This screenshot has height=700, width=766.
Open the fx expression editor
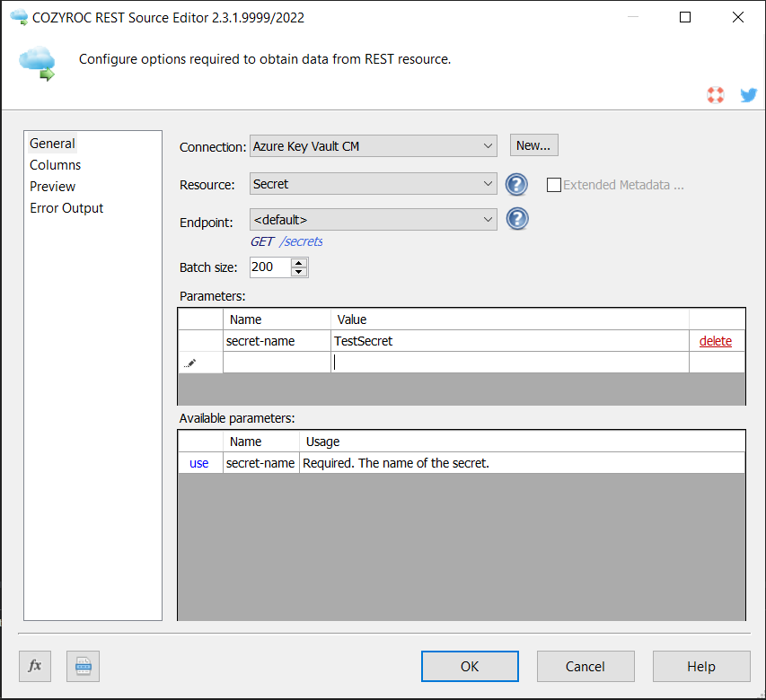(x=35, y=666)
